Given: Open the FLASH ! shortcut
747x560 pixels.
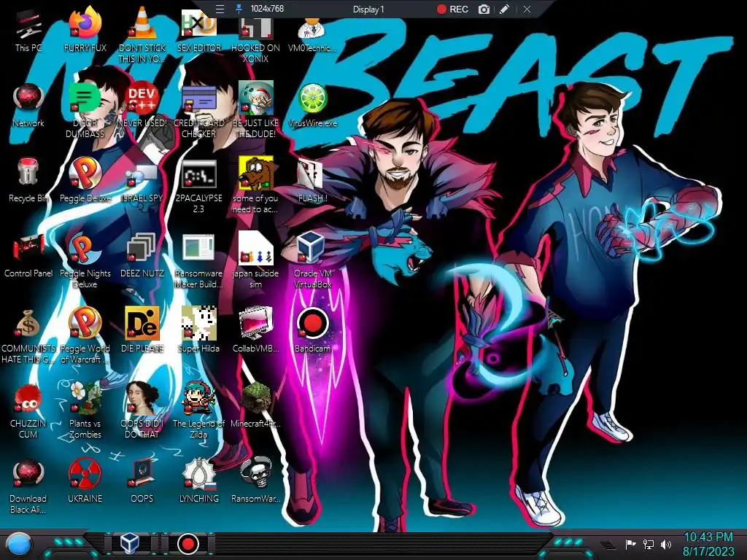Looking at the screenshot, I should 312,181.
